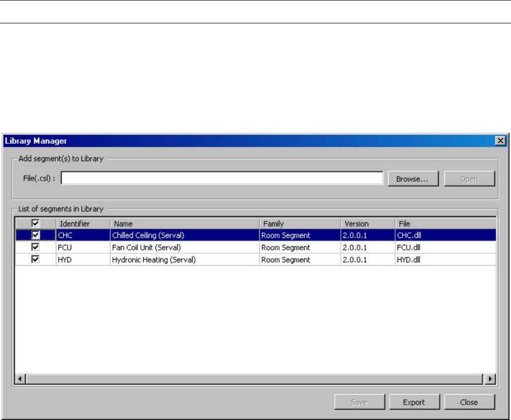
Task: Sort list by Name column header
Action: (x=184, y=224)
